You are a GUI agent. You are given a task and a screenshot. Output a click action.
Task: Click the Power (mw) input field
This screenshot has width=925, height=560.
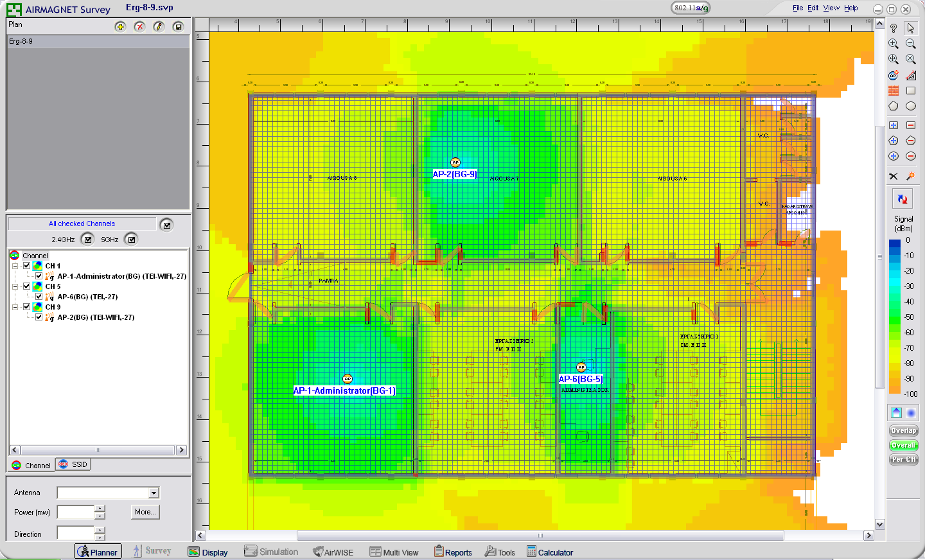point(76,512)
